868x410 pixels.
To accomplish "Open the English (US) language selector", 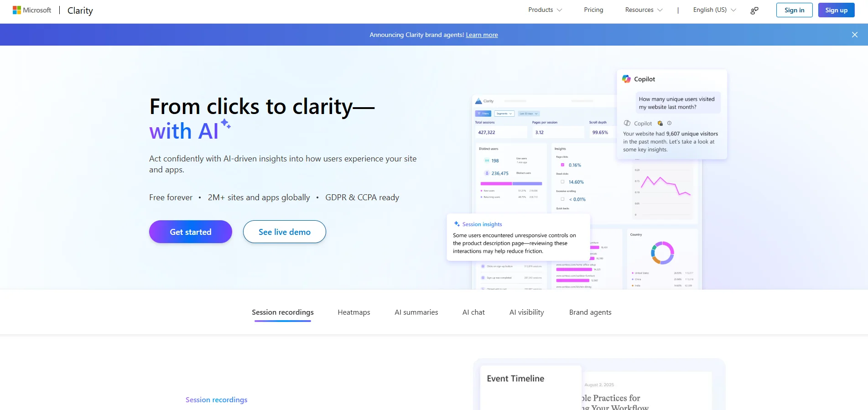I will (x=714, y=10).
